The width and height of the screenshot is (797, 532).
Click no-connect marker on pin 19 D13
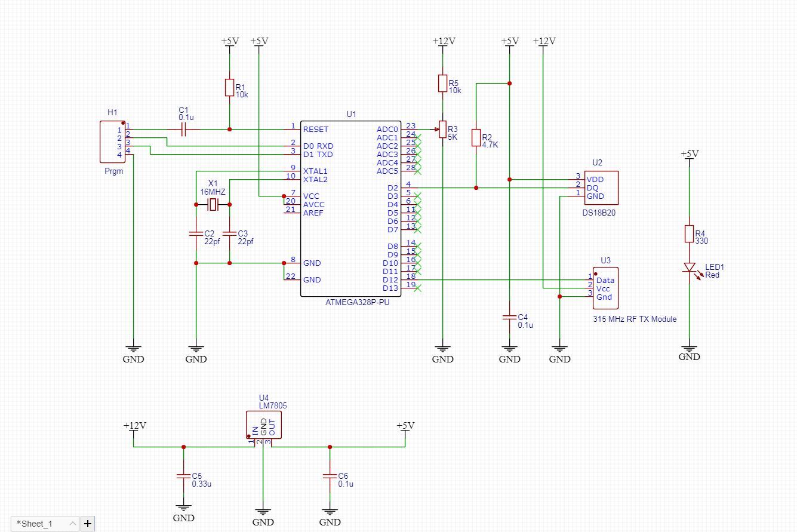[418, 288]
